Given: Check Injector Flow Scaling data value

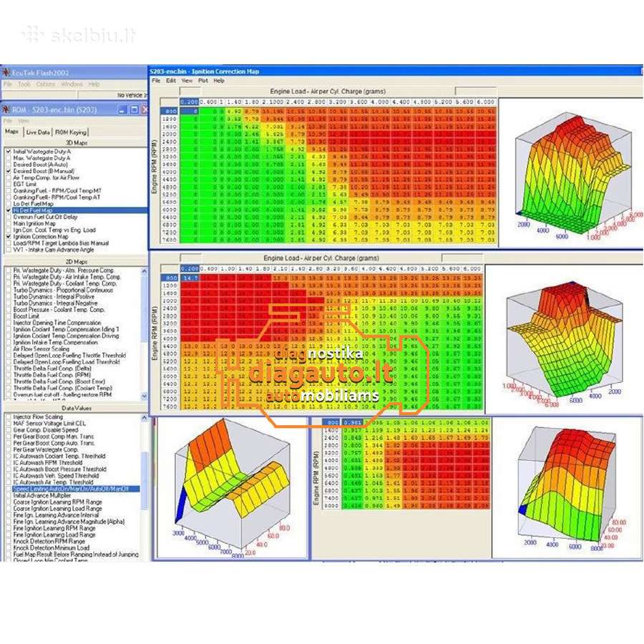Looking at the screenshot, I should coord(9,417).
